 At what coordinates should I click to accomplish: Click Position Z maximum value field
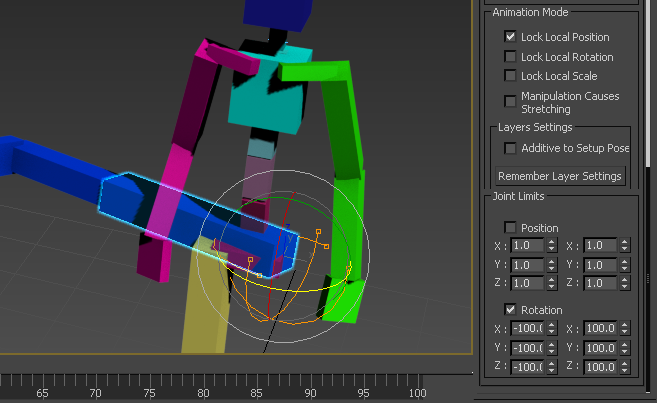coord(600,283)
